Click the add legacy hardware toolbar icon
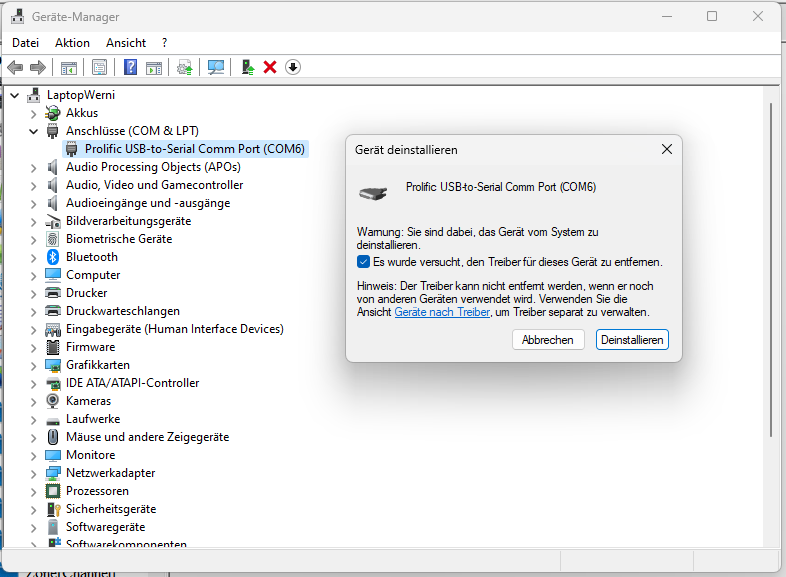786x577 pixels. click(247, 67)
